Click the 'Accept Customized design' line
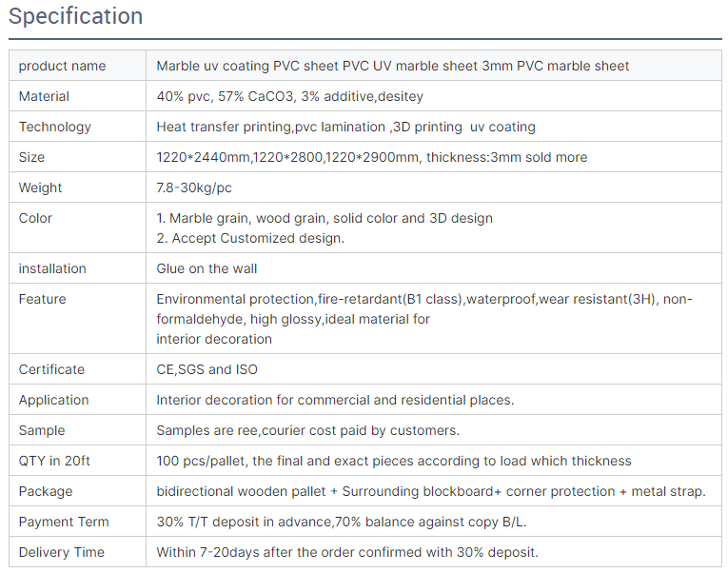This screenshot has height=573, width=728. click(x=250, y=239)
